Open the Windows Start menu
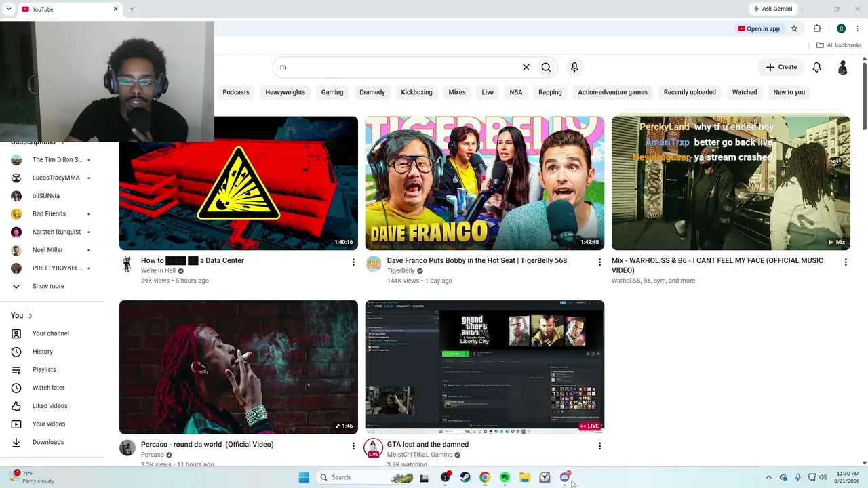 (304, 477)
